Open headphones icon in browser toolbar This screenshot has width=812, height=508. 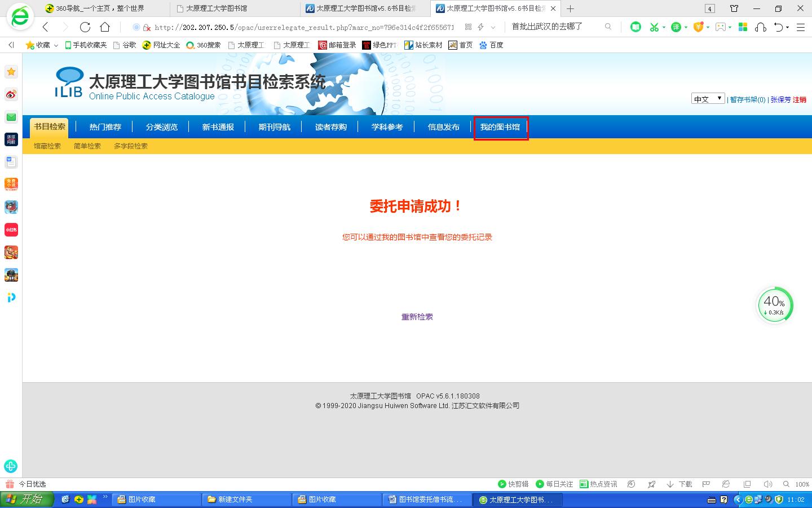(761, 27)
